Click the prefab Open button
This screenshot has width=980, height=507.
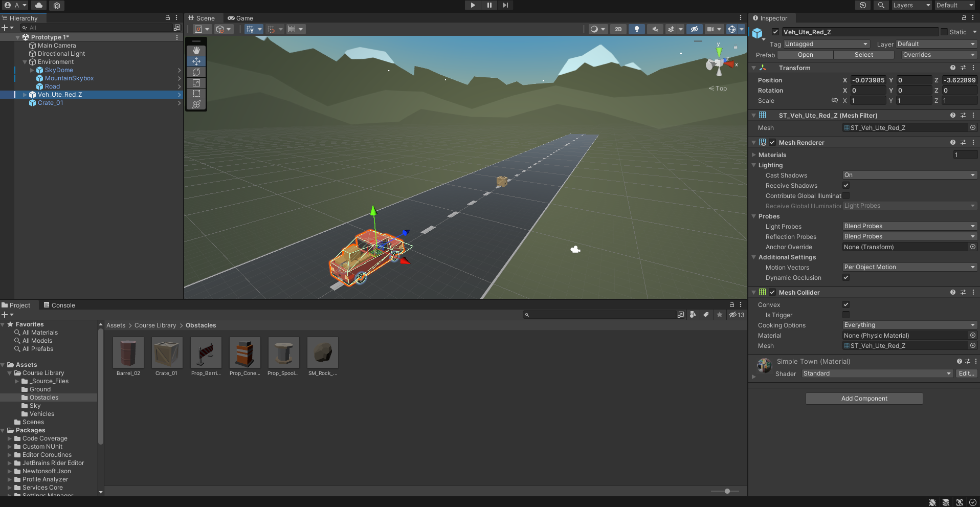point(805,55)
